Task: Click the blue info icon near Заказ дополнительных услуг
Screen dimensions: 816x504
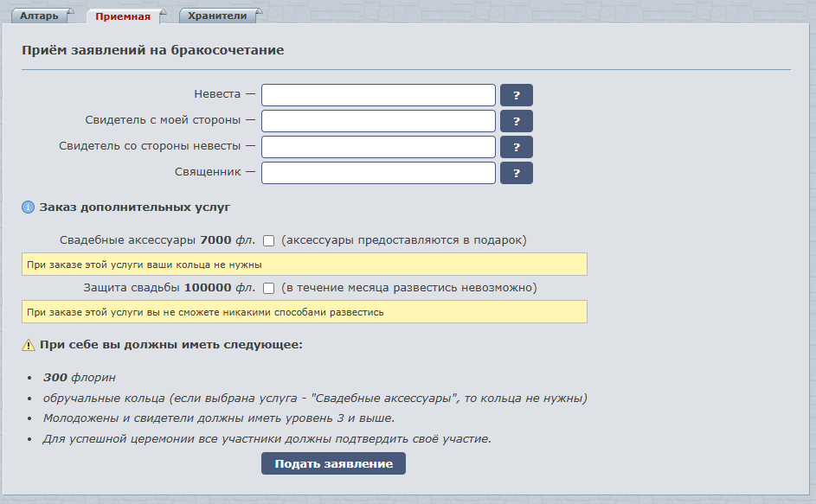Action: click(28, 207)
